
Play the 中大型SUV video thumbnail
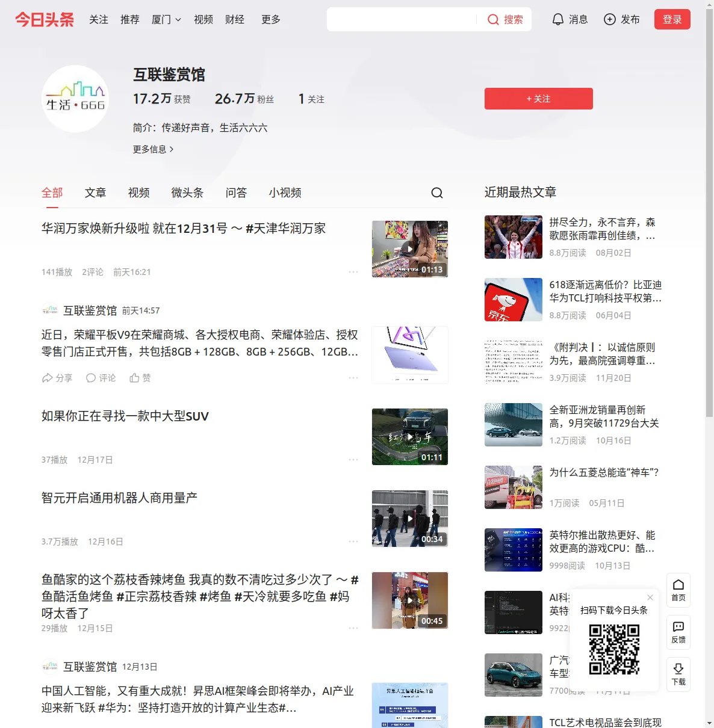click(410, 437)
